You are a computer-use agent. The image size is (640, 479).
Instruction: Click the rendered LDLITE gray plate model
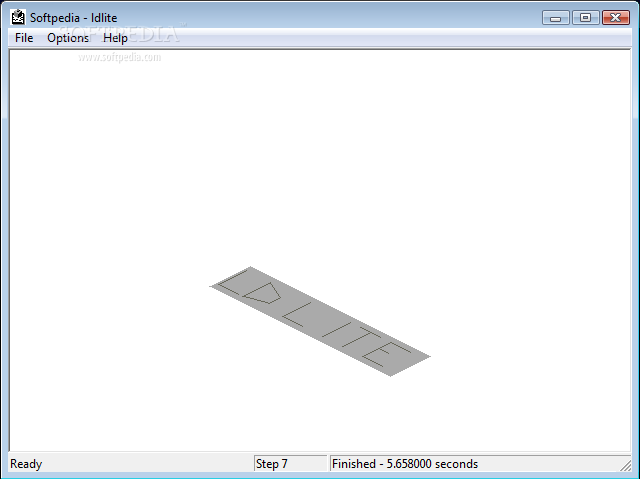click(x=320, y=321)
